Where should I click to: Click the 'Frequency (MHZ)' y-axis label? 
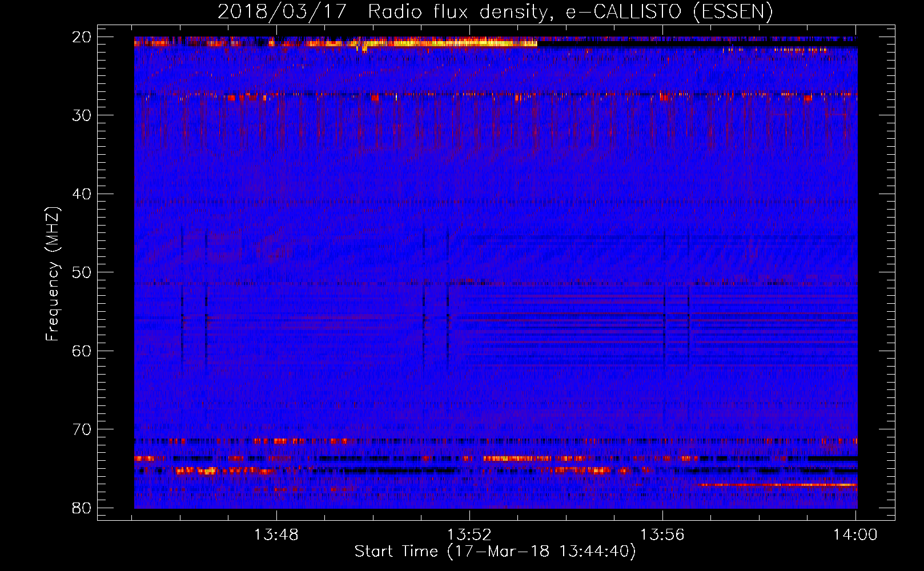[53, 274]
